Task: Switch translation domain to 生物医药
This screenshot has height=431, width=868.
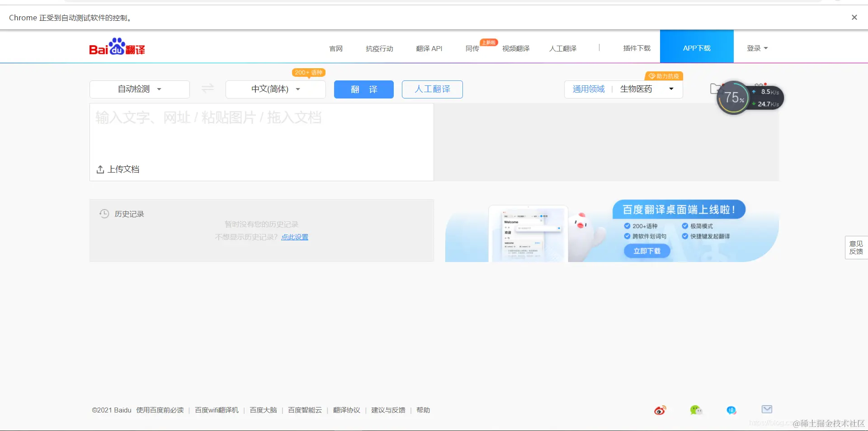Action: 635,89
